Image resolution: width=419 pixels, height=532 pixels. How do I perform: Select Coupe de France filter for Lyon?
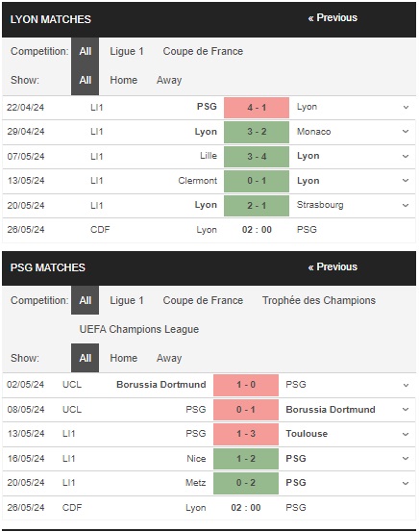tap(203, 51)
